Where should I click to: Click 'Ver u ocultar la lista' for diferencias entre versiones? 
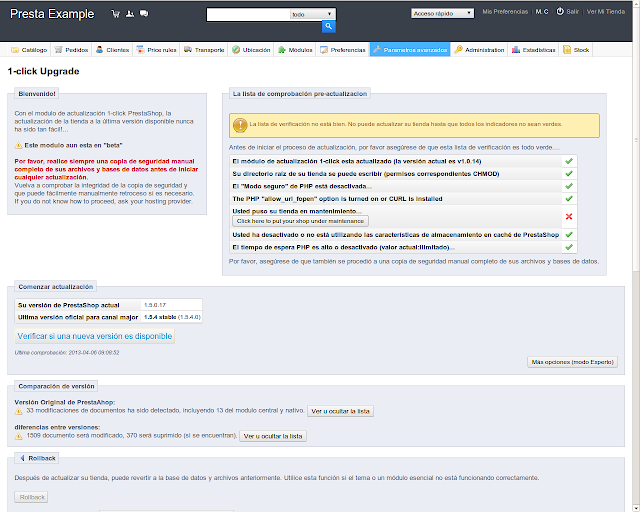tap(273, 436)
